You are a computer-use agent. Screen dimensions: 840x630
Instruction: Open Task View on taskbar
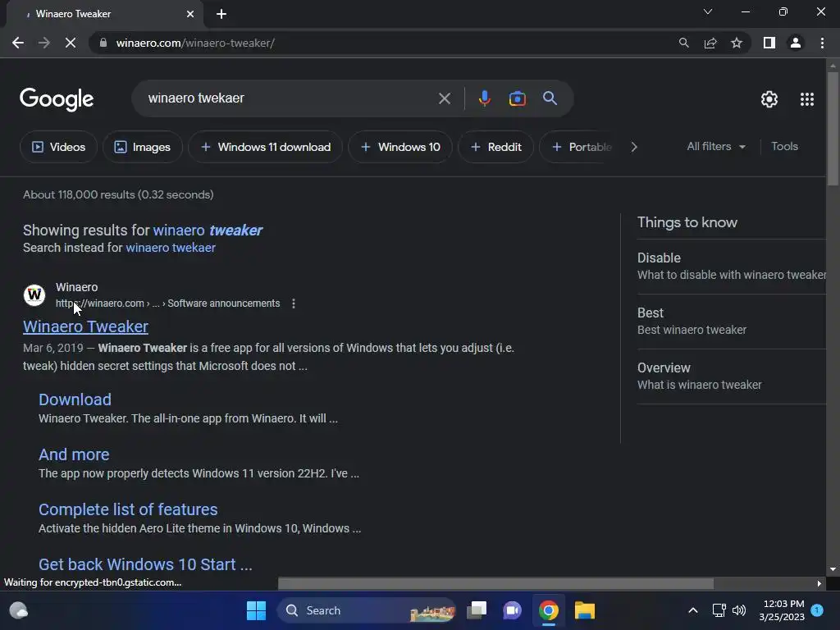(x=477, y=610)
